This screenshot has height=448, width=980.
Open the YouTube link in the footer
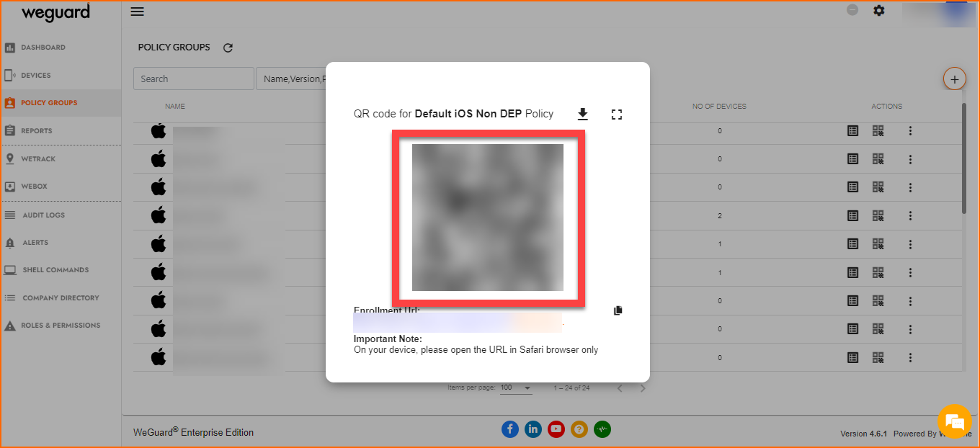point(556,429)
